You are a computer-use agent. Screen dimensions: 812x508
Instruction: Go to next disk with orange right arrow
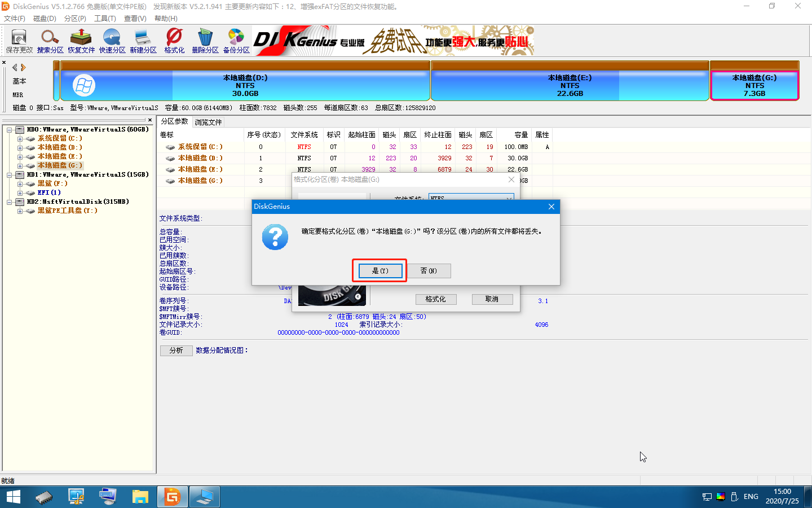(23, 67)
